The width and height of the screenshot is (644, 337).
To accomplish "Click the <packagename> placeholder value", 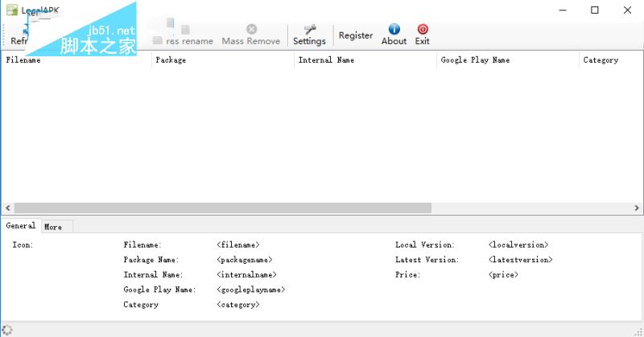I will pos(245,260).
